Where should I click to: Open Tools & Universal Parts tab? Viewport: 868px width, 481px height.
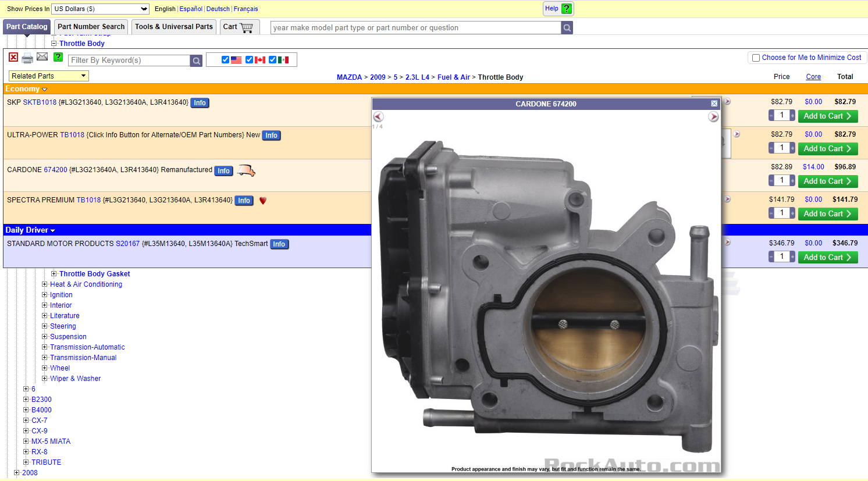(173, 27)
